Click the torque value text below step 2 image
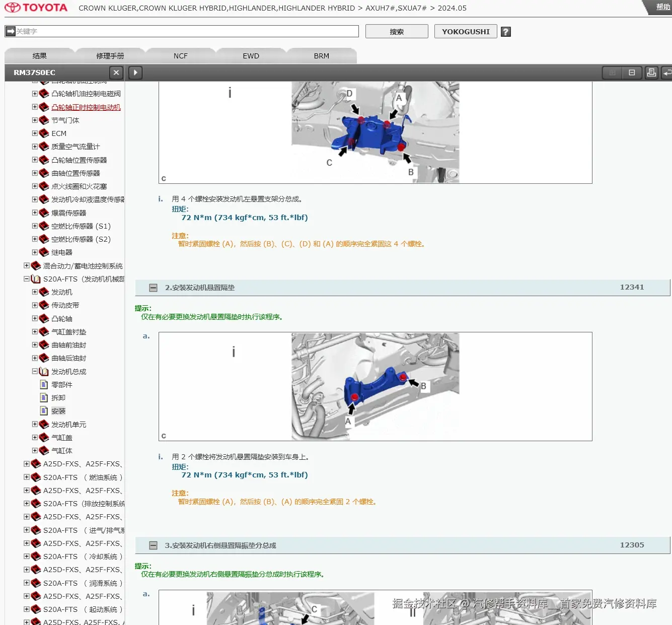The image size is (672, 625). 245,475
